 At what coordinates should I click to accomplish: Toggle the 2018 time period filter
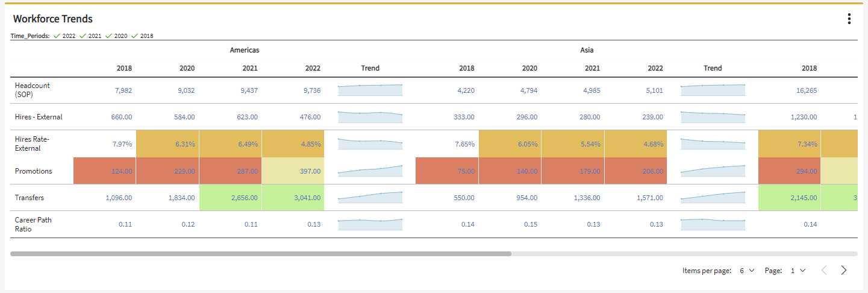point(142,36)
